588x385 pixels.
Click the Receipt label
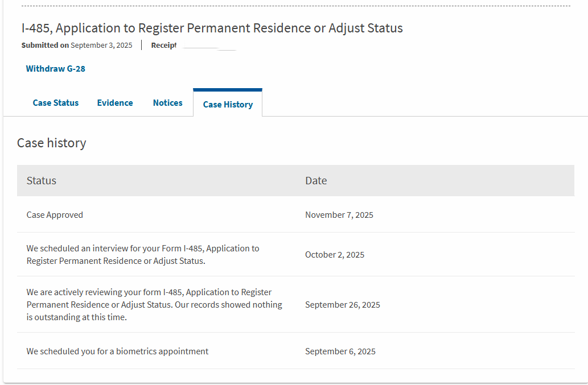pos(164,45)
